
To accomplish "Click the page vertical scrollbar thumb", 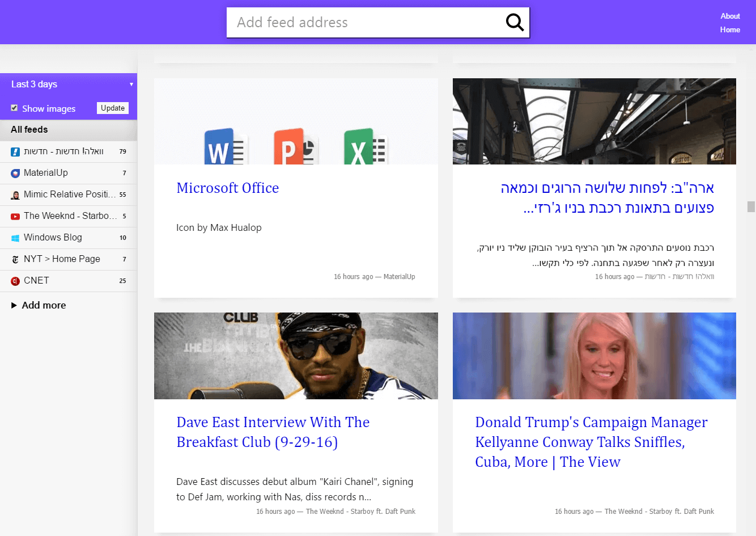I will 751,206.
